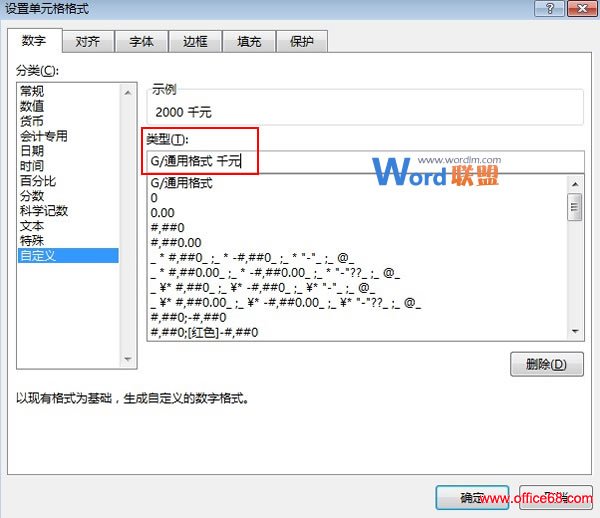
Task: Click category list scroll down arrow
Action: tap(128, 359)
